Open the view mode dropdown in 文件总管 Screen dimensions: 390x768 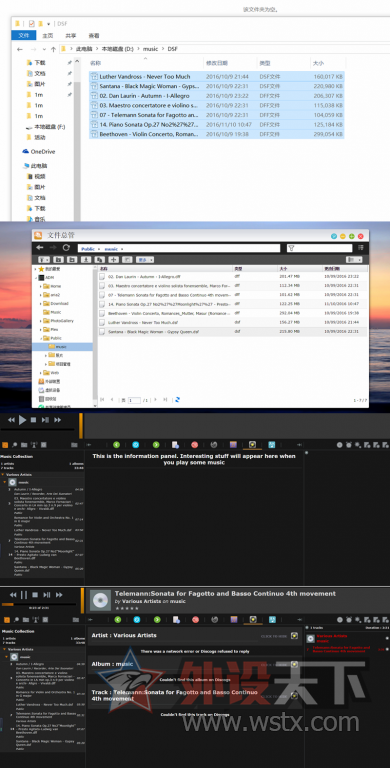(354, 260)
